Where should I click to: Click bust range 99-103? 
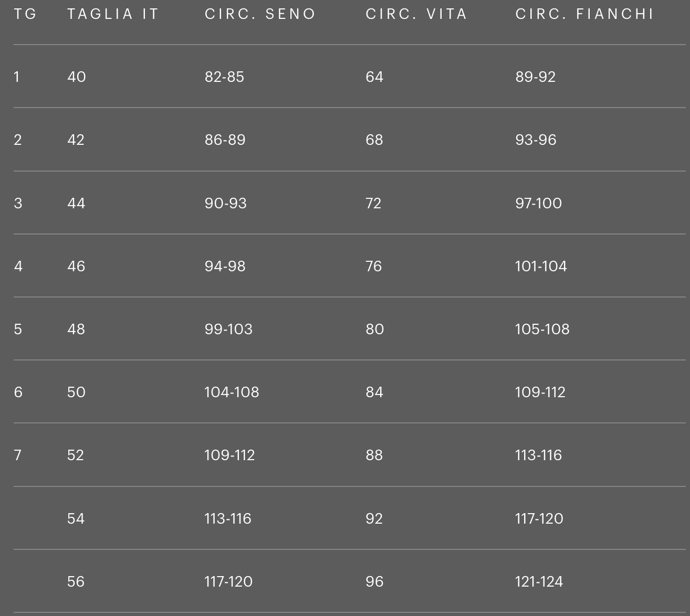click(228, 330)
